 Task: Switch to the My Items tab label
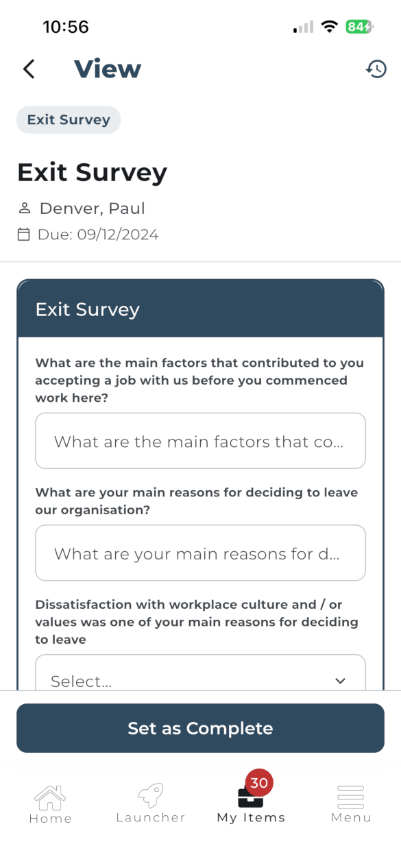251,817
